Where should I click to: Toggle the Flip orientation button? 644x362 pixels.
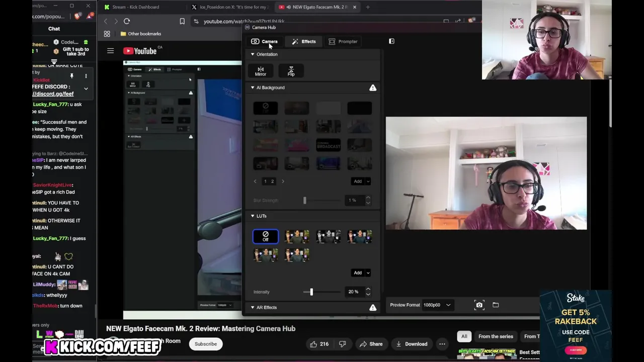click(x=291, y=71)
